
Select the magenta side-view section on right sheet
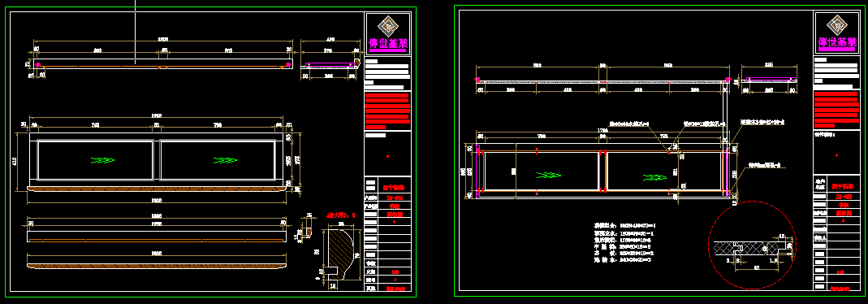point(771,80)
